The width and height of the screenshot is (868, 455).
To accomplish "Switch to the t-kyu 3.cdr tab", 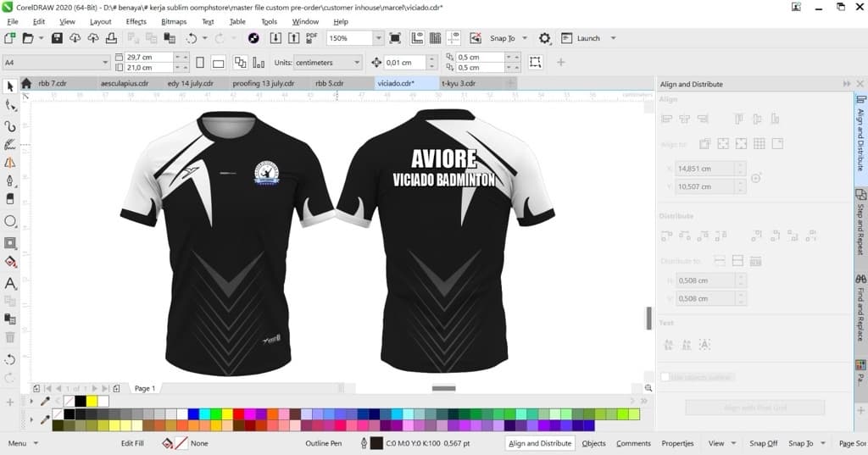I will click(x=459, y=84).
